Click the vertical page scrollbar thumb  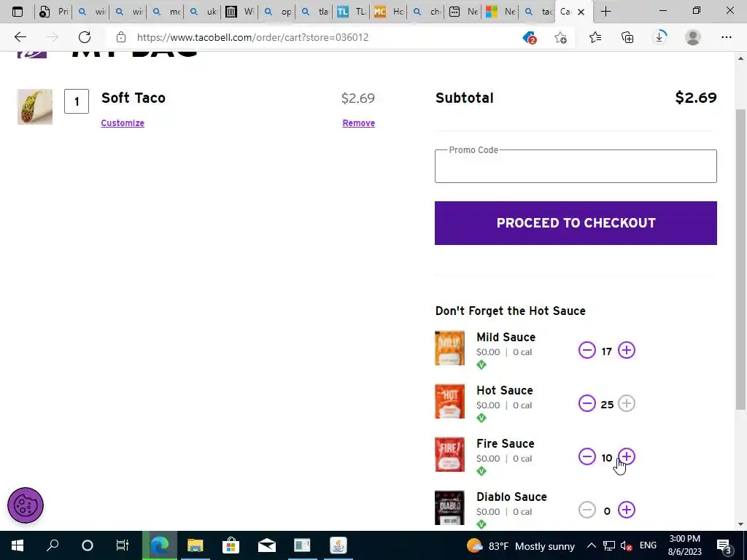click(x=740, y=260)
